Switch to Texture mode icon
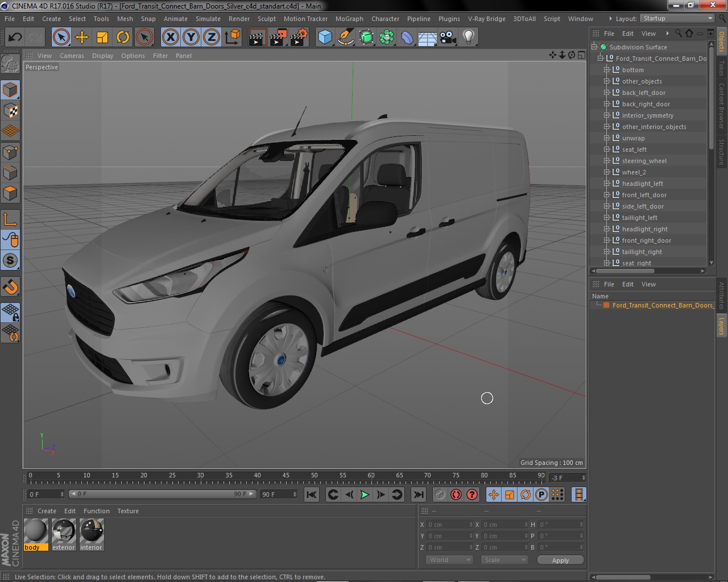This screenshot has height=582, width=728. (x=10, y=110)
